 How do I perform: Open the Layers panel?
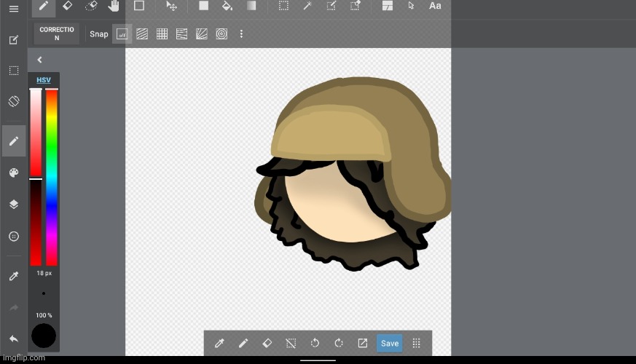click(x=14, y=205)
